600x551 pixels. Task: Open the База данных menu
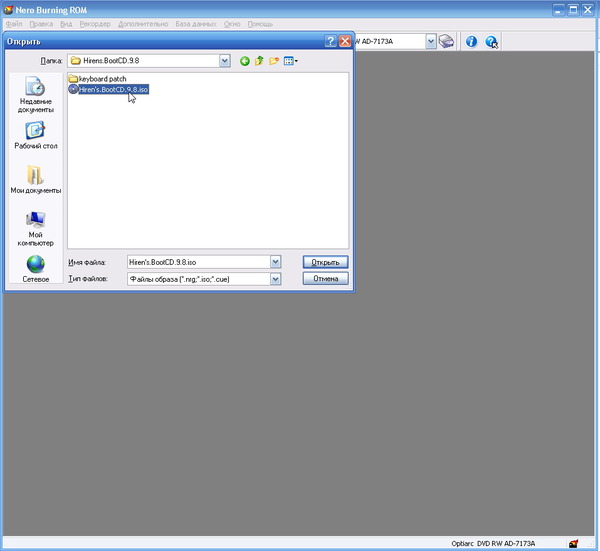[x=196, y=24]
